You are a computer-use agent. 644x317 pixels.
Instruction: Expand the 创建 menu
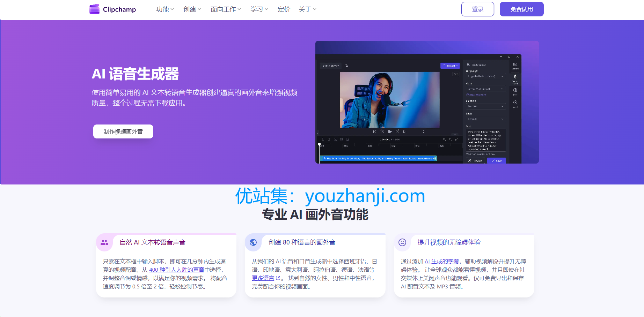coord(192,9)
